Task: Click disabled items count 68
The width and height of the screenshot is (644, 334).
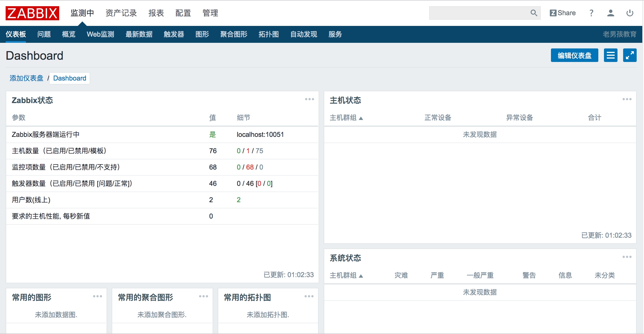Action: coord(250,167)
